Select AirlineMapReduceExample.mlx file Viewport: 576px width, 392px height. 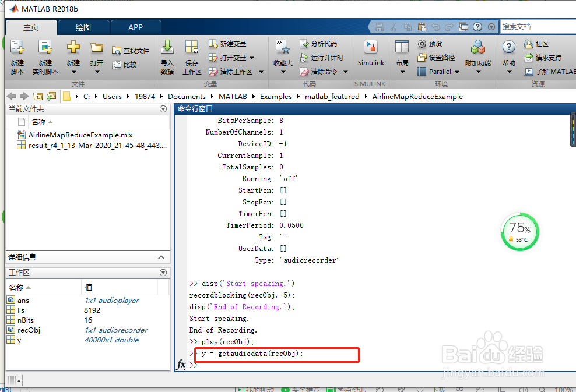(80, 135)
